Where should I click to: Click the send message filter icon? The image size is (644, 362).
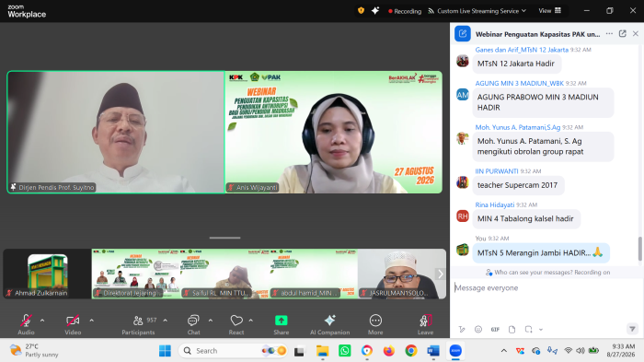pos(632,329)
